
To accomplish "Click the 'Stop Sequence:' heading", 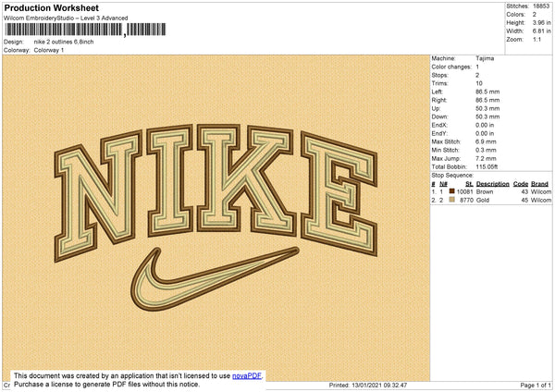I will (452, 176).
